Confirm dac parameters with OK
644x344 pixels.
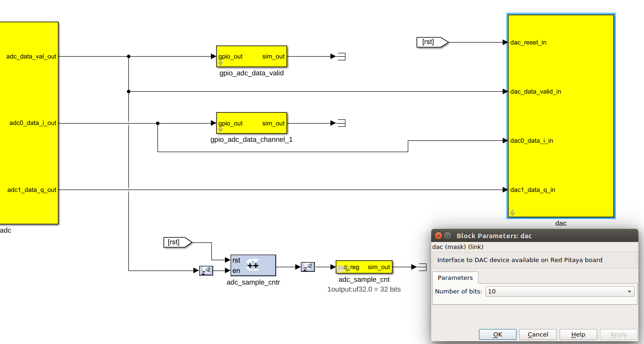click(x=497, y=334)
